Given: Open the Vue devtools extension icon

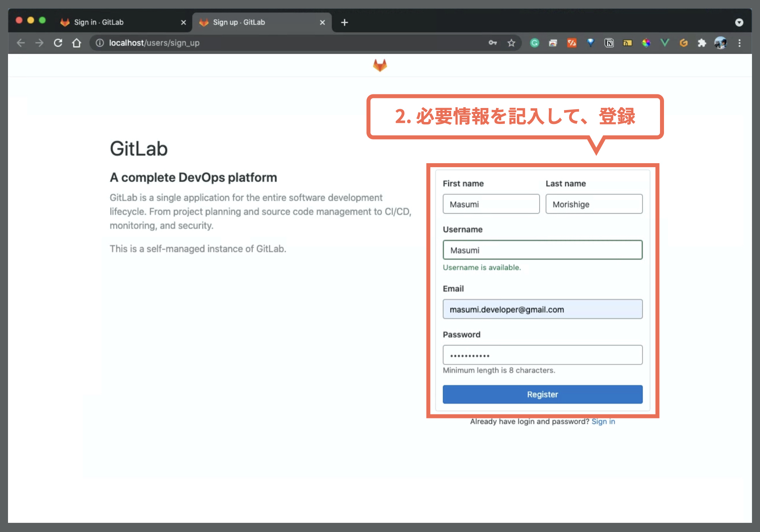Looking at the screenshot, I should click(665, 43).
